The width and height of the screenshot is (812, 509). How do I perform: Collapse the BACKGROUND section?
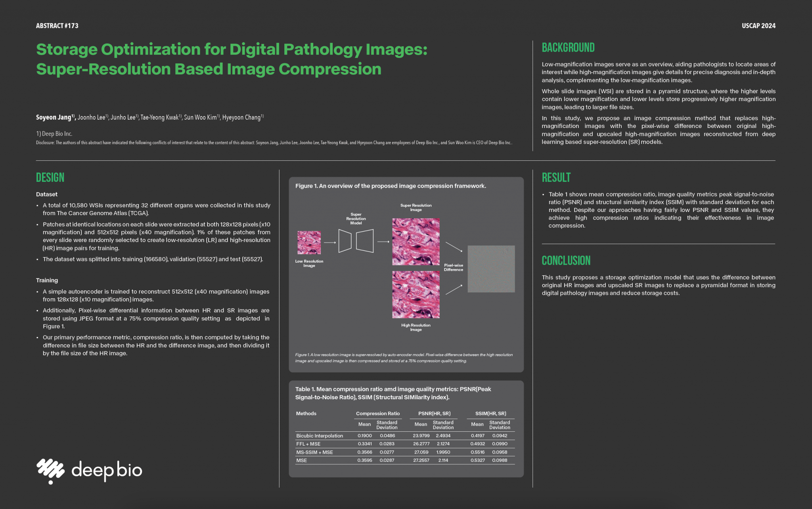tap(568, 48)
